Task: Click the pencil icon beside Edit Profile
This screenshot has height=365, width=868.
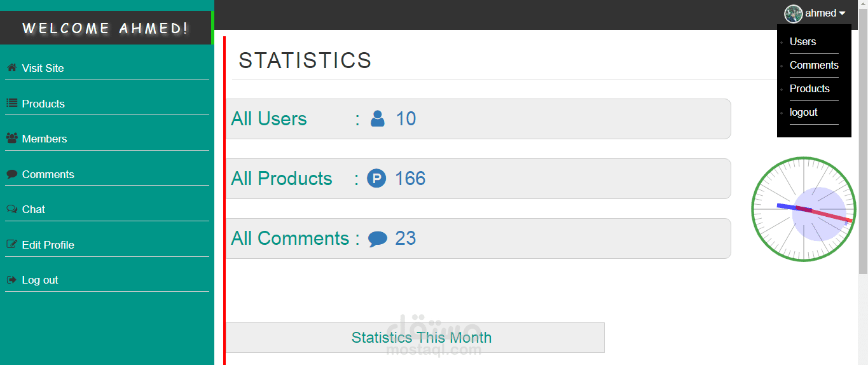Action: (11, 244)
